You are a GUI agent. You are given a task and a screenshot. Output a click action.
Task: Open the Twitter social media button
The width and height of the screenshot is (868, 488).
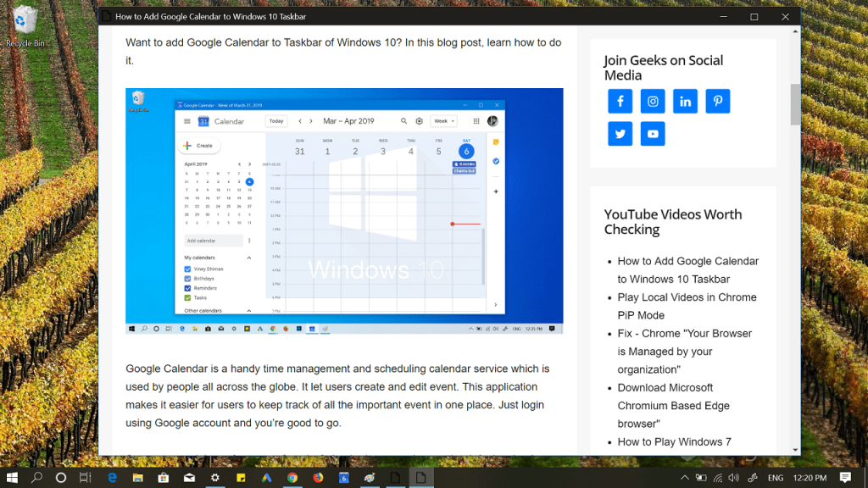pos(620,134)
